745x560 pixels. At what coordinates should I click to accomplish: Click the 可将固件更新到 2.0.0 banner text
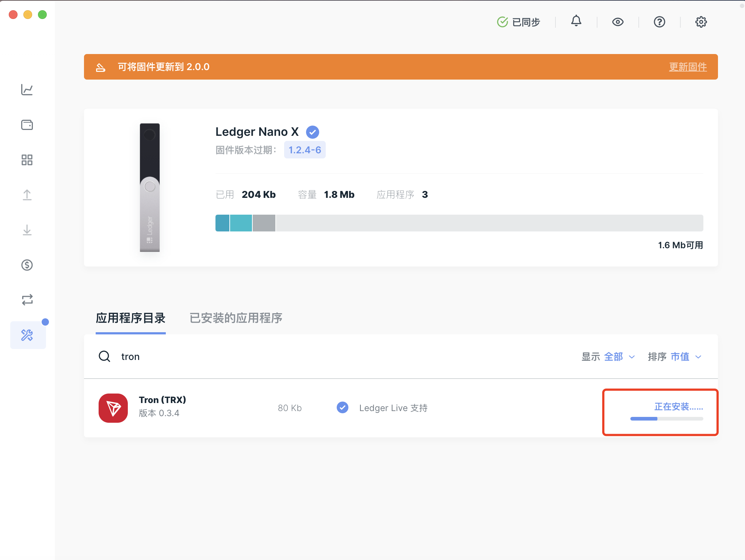(x=164, y=67)
